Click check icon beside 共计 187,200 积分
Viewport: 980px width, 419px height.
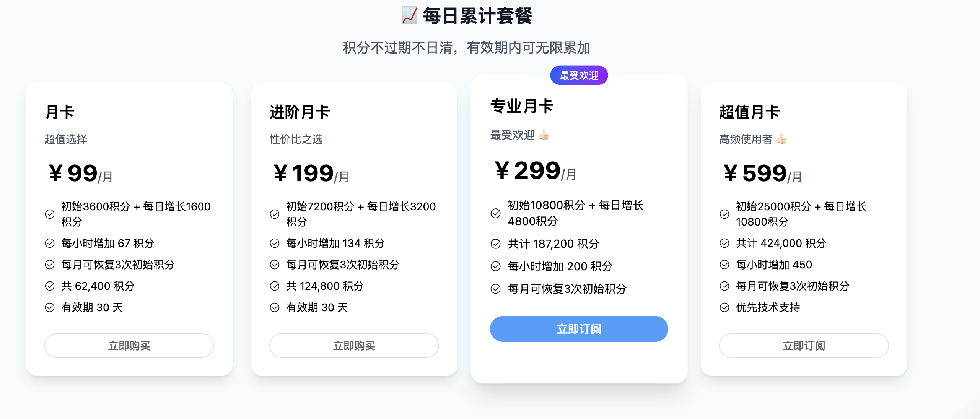pyautogui.click(x=495, y=244)
